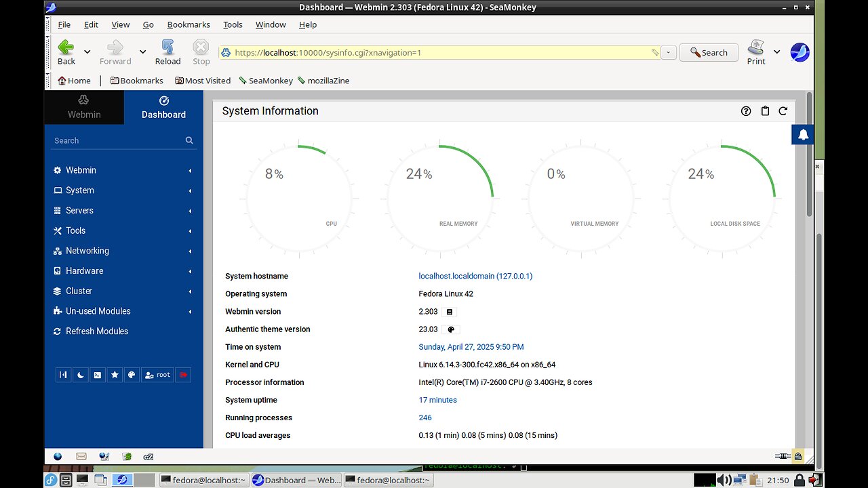This screenshot has width=868, height=488.
Task: Click Refresh Modules in sidebar
Action: click(123, 331)
